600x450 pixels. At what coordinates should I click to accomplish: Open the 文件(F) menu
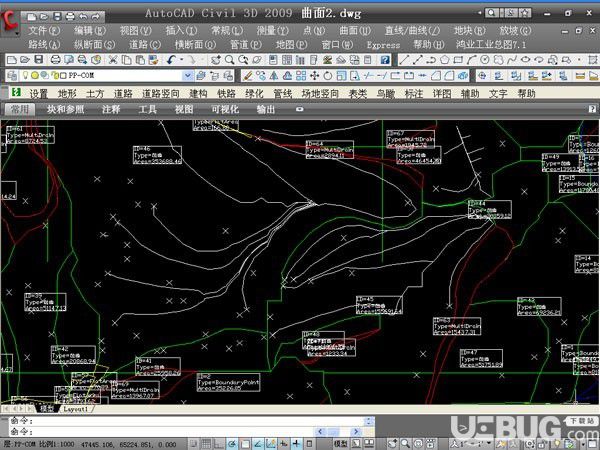(44, 31)
